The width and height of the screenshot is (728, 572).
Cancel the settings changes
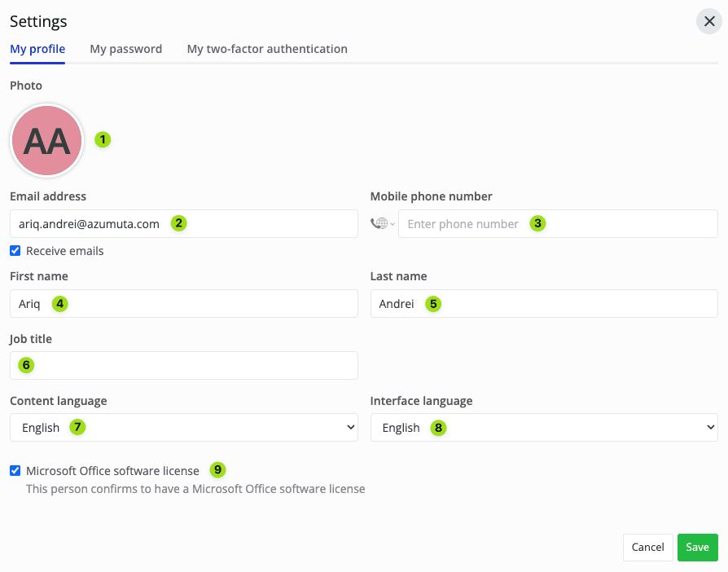click(x=647, y=547)
